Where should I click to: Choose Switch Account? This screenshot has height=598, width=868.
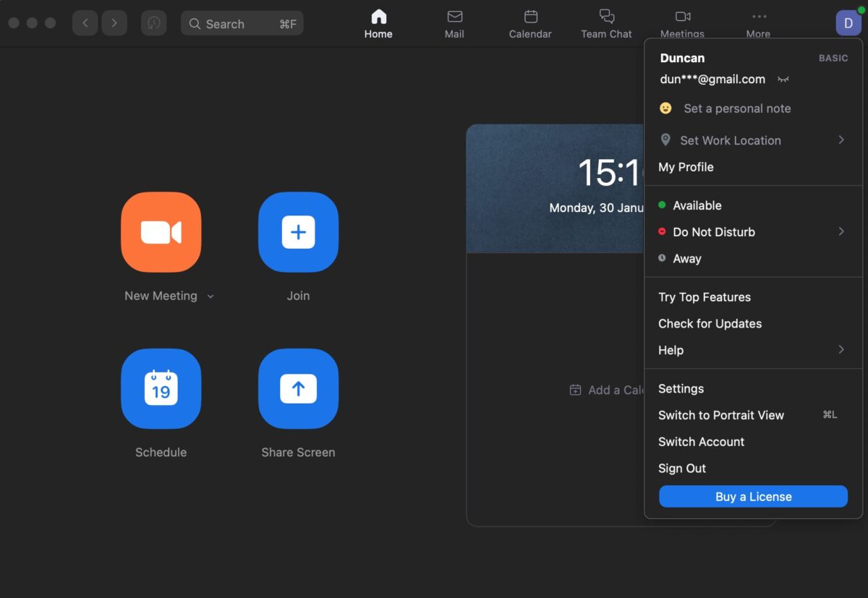[701, 442]
